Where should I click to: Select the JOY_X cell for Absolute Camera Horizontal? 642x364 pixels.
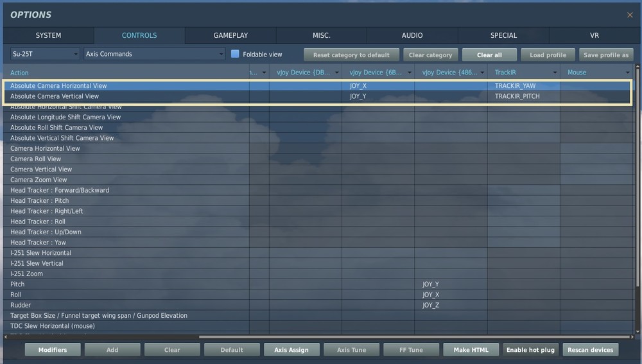tap(378, 85)
